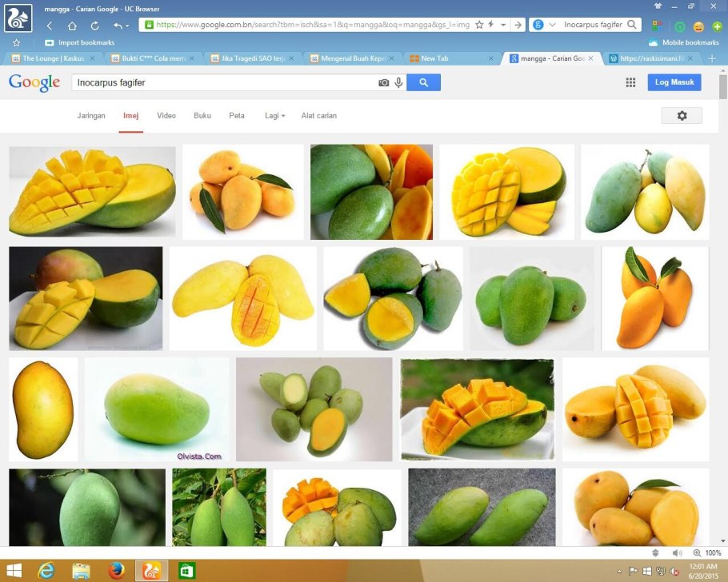Open a new tab with plus button
This screenshot has width=728, height=582.
click(712, 58)
